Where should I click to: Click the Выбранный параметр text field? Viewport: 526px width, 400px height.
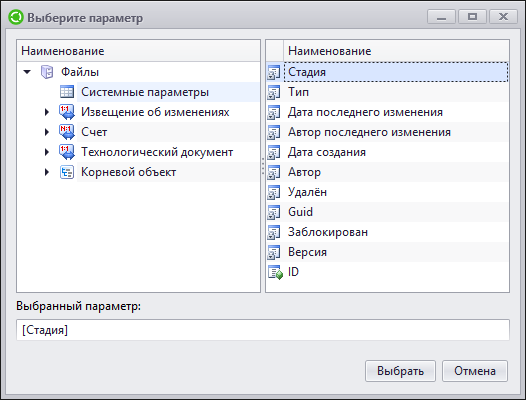(263, 330)
